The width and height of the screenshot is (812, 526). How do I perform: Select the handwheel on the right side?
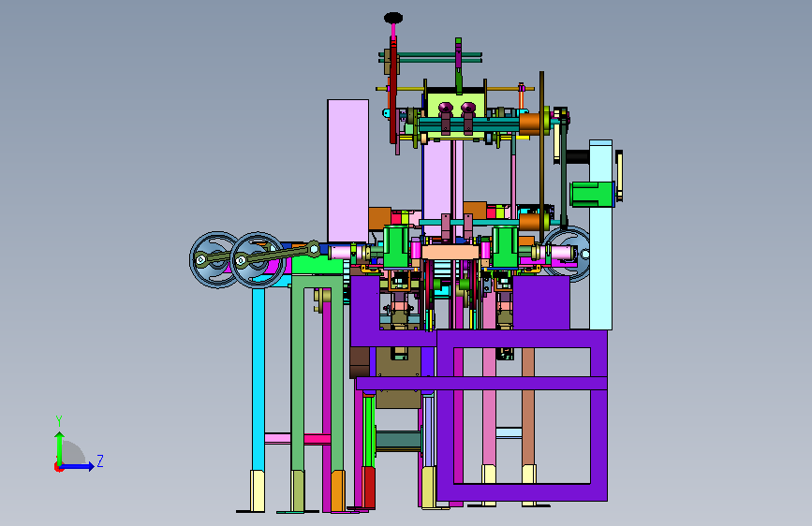(568, 253)
